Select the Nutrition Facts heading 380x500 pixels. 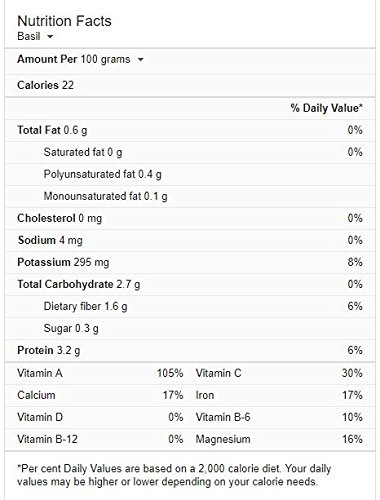coord(64,21)
